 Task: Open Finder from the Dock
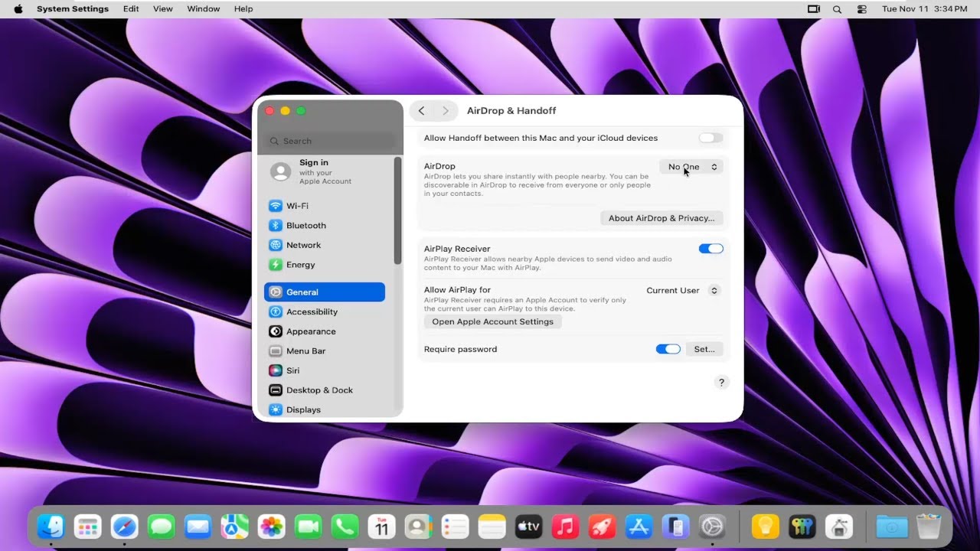point(51,527)
